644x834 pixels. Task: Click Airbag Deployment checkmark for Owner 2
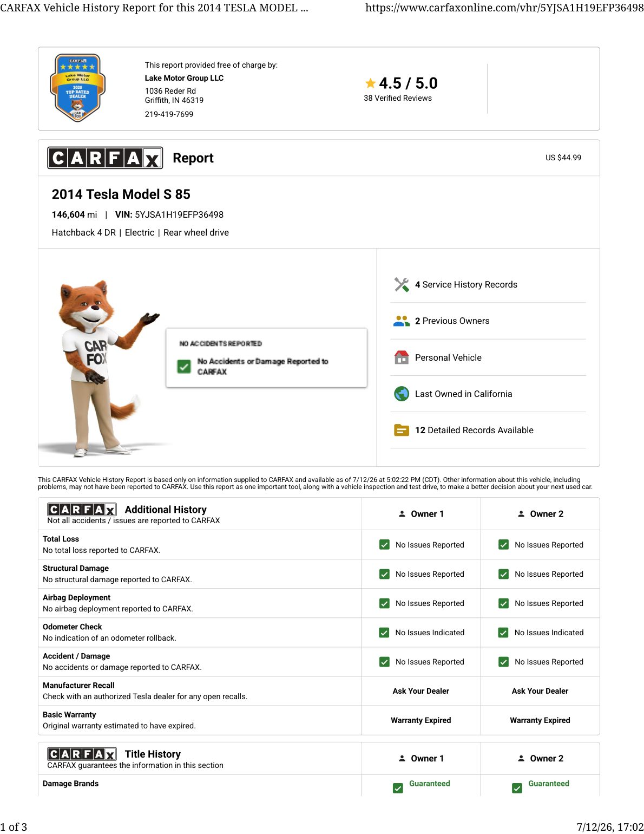pos(503,603)
